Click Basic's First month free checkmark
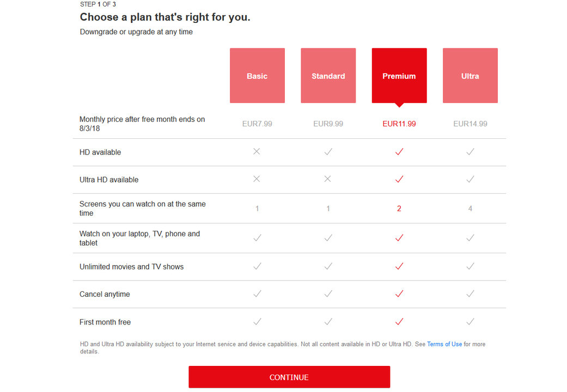The height and width of the screenshot is (392, 567). click(257, 321)
